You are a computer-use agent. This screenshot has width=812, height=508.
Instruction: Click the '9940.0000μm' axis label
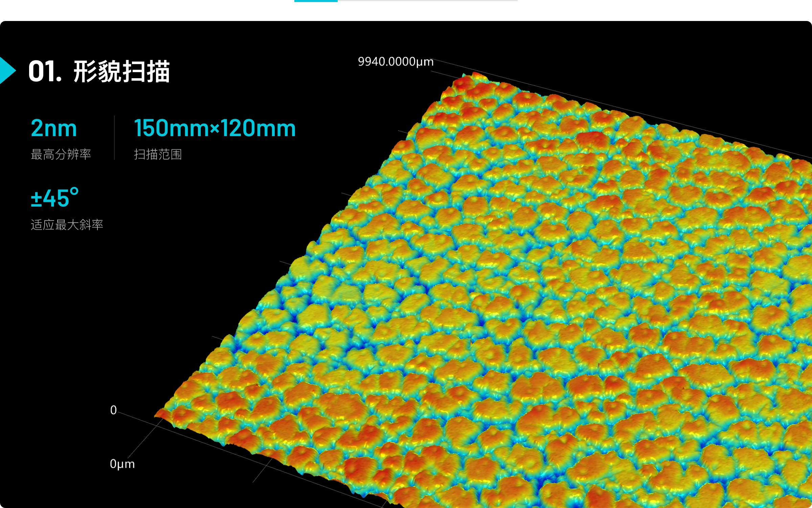click(396, 62)
